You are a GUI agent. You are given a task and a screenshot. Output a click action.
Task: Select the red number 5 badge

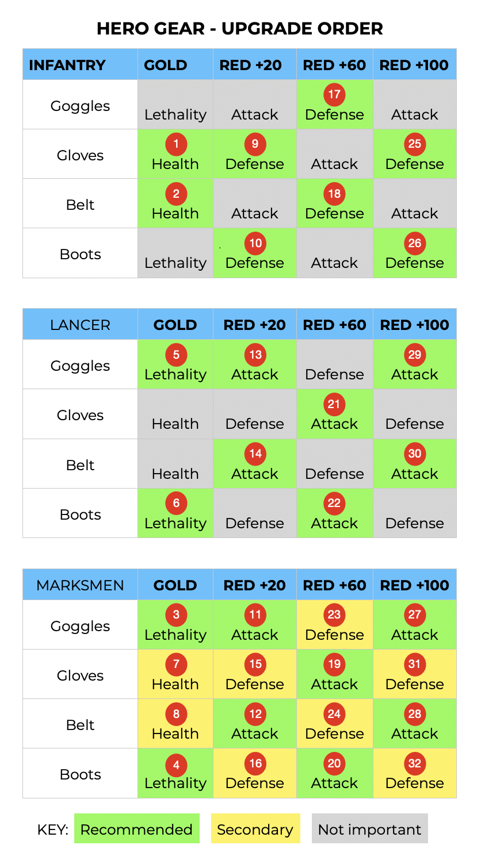pyautogui.click(x=175, y=355)
